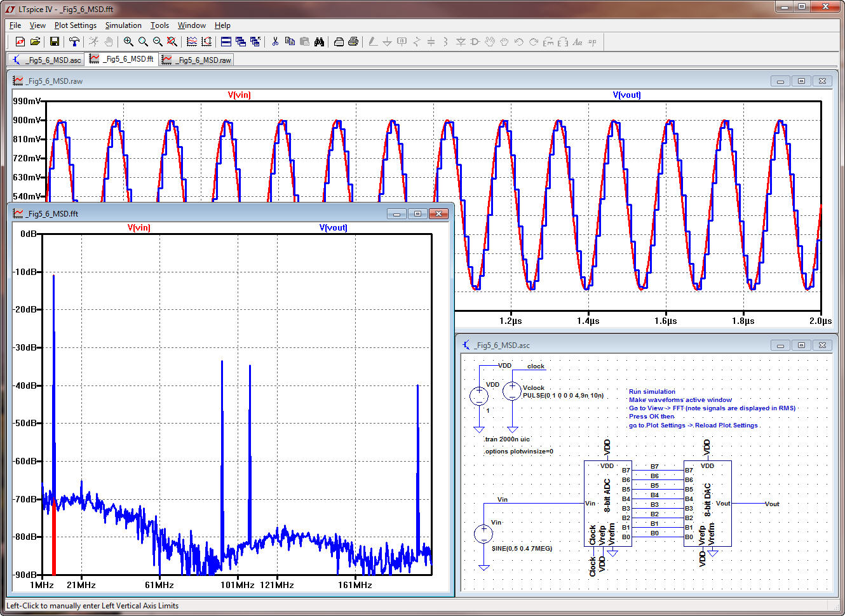Open the Simulation menu
This screenshot has width=845, height=616.
pyautogui.click(x=123, y=25)
